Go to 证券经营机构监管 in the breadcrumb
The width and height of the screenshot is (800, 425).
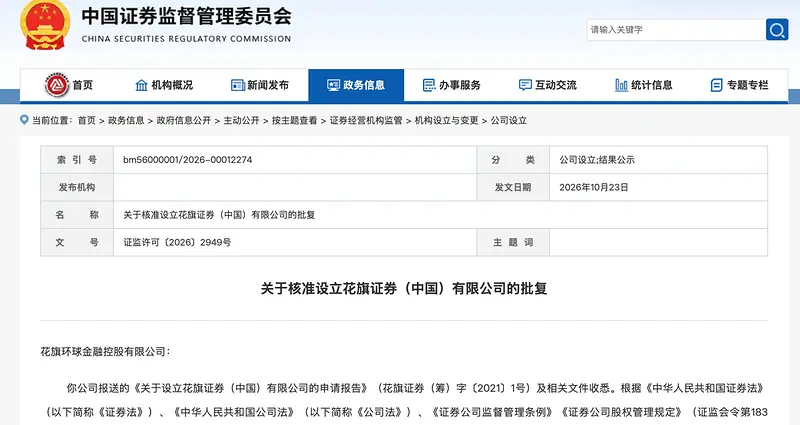pyautogui.click(x=366, y=120)
